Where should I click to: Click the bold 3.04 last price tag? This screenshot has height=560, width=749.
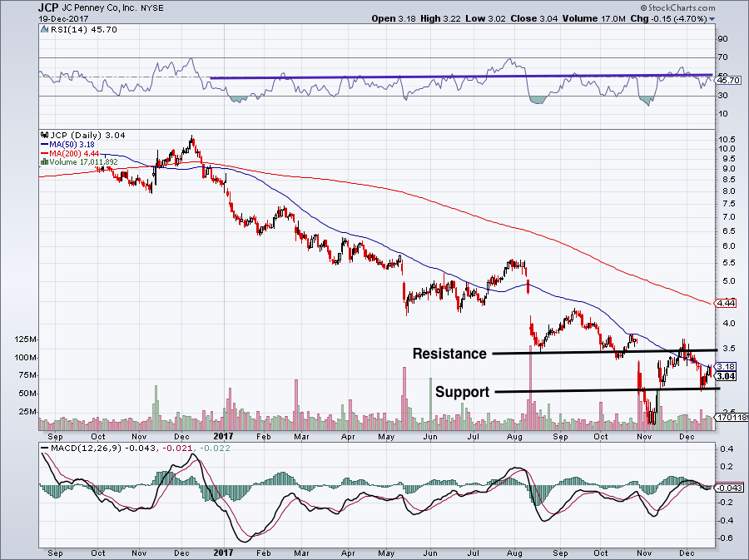pyautogui.click(x=726, y=376)
